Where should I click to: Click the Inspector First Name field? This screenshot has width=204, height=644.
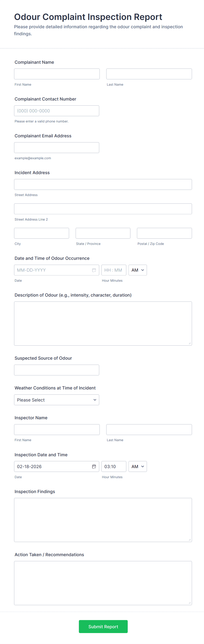pos(57,430)
